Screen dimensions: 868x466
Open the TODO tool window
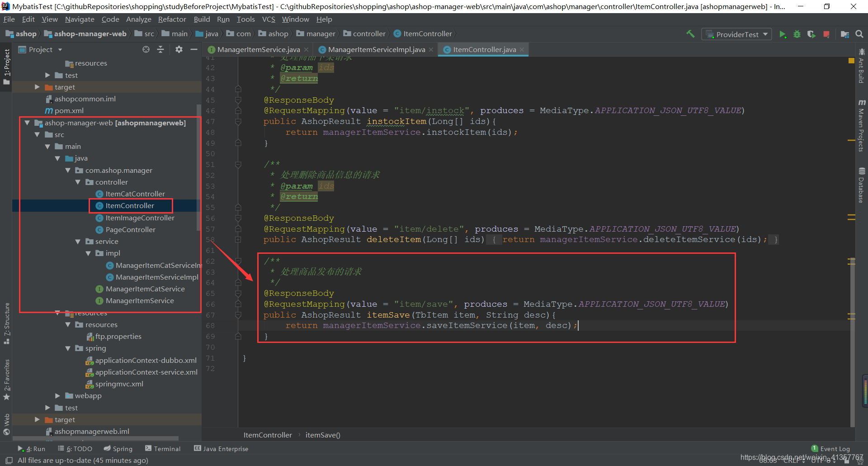click(x=75, y=449)
